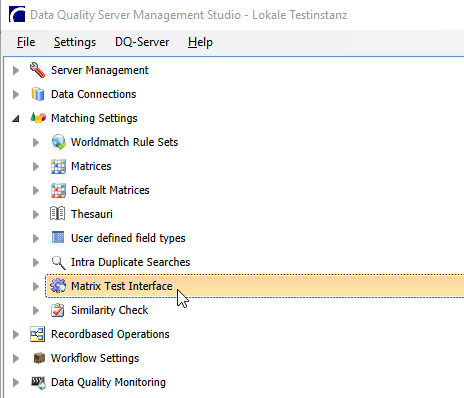Screen dimensions: 464x398
Task: Expand the Data Connections node
Action: [x=16, y=94]
